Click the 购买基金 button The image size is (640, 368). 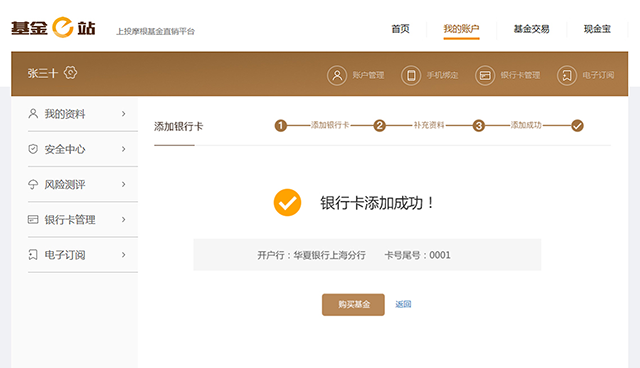tap(353, 304)
